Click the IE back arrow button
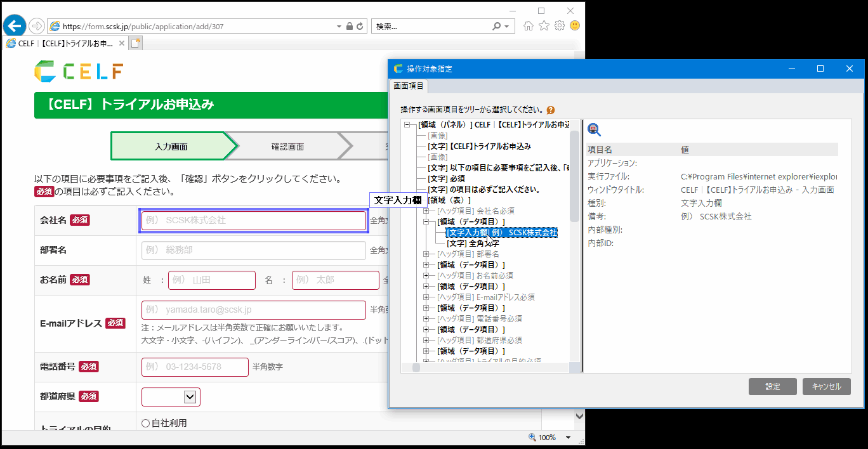 (15, 25)
